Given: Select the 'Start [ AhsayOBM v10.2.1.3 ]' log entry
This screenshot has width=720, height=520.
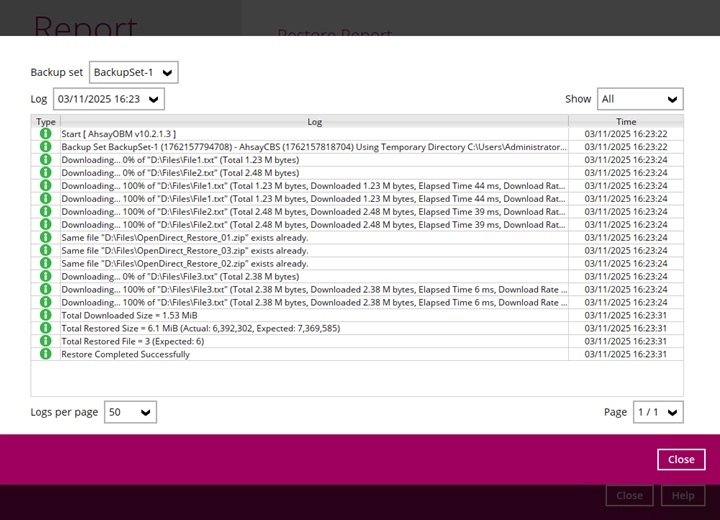Looking at the screenshot, I should [118, 134].
